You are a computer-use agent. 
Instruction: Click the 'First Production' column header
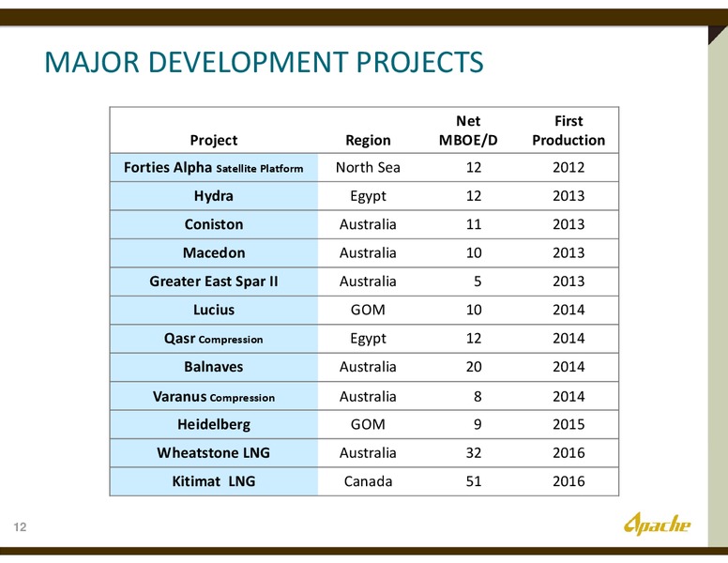point(569,130)
